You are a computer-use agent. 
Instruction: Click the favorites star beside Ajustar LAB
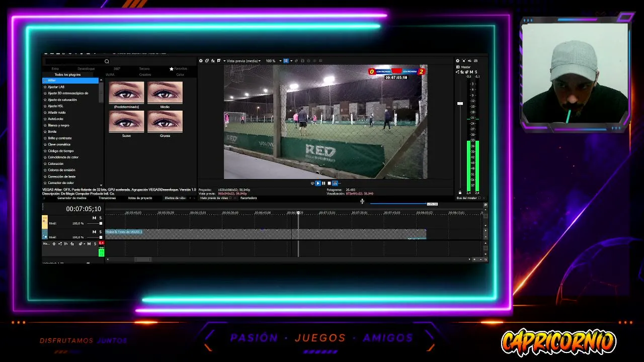(45, 87)
